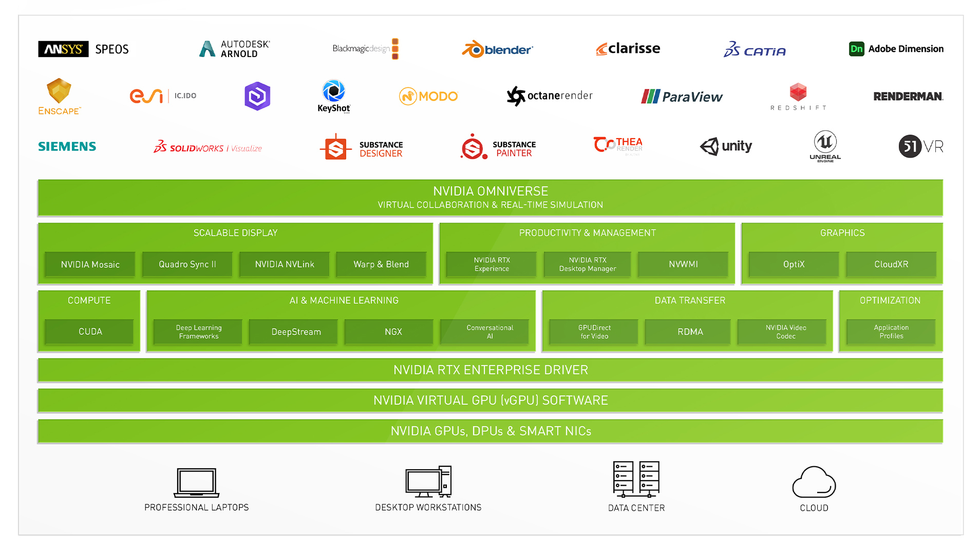Click the Cloud icon
The height and width of the screenshot is (551, 980).
(x=814, y=482)
